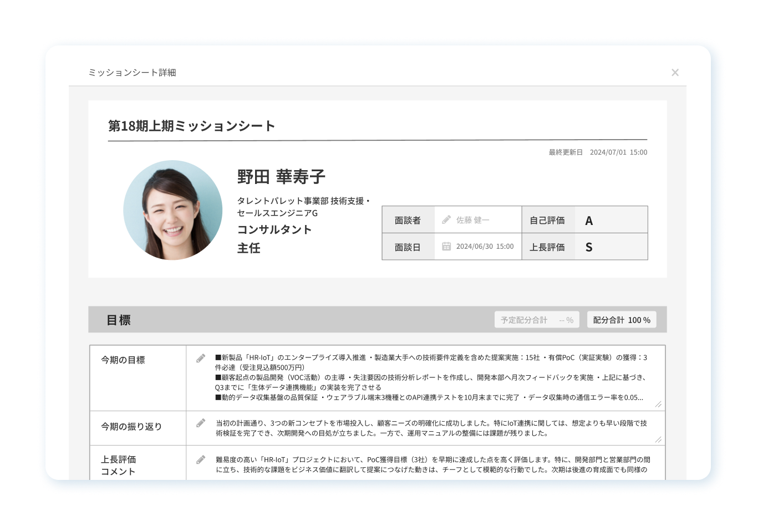Click the pencil icon in 面談者 field
The width and height of the screenshot is (763, 532).
pyautogui.click(x=446, y=220)
